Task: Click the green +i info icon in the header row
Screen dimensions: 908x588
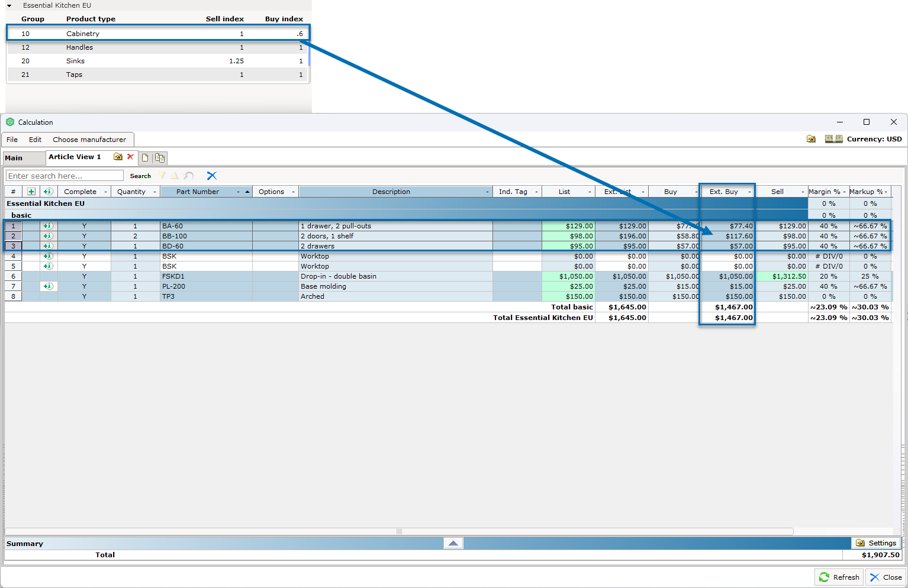Action: 48,191
